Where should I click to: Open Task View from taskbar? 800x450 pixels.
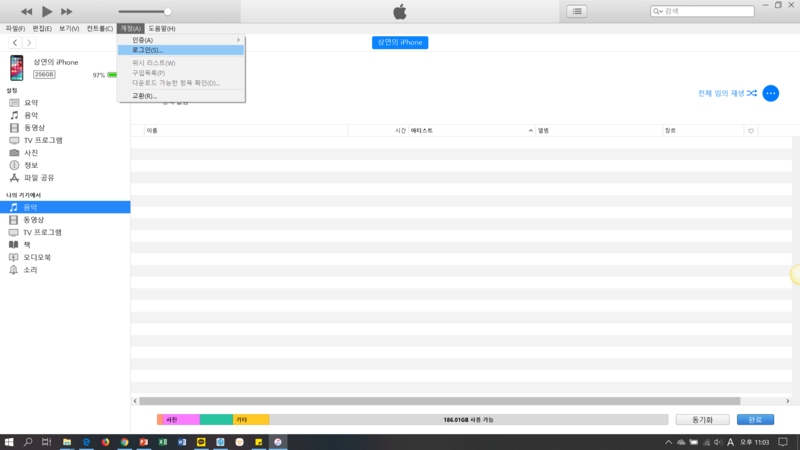[46, 442]
